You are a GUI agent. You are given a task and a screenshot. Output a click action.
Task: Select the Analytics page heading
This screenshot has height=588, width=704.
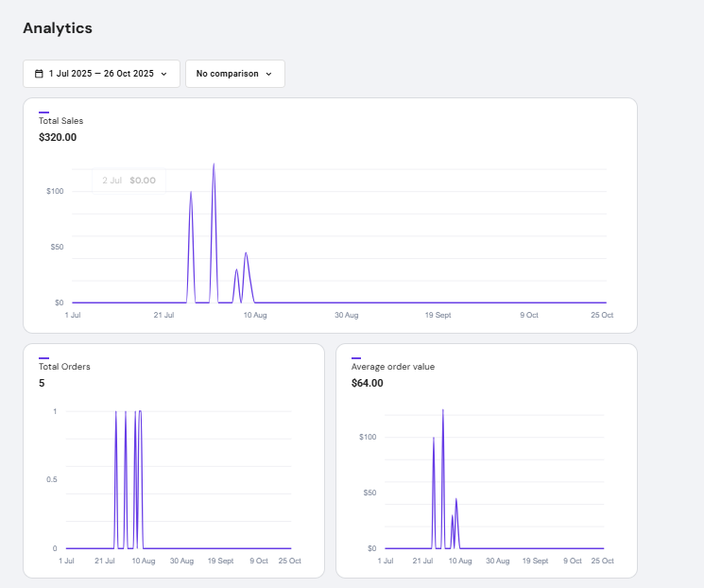[x=58, y=28]
